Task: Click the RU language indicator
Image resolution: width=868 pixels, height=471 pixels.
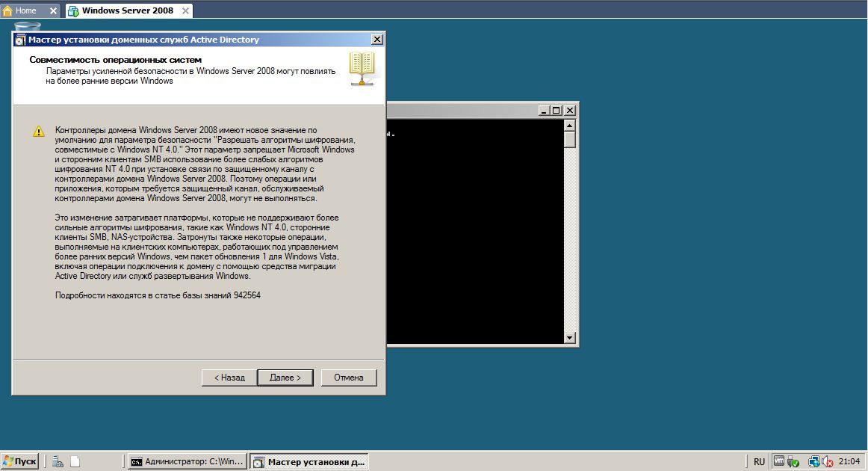Action: tap(759, 461)
